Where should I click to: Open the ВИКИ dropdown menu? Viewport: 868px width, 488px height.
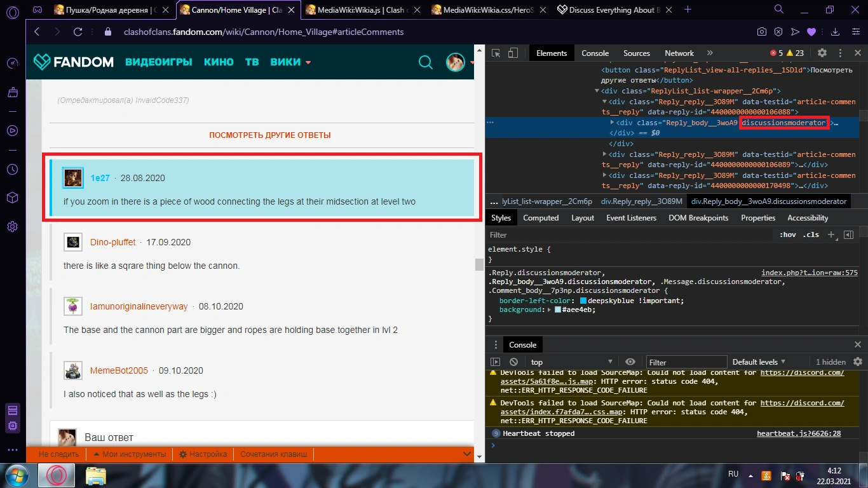(290, 62)
